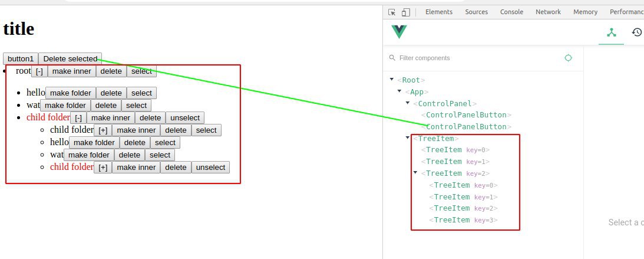Select the App component node

[x=417, y=91]
